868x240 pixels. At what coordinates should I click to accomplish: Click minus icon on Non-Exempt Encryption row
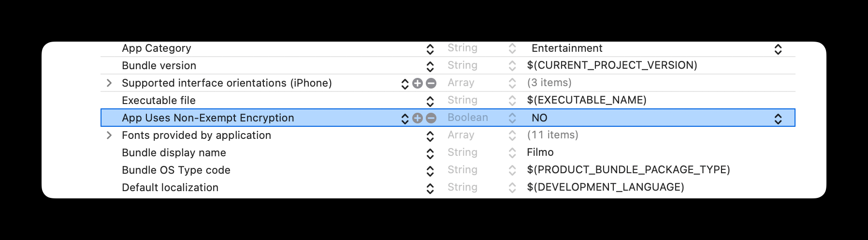(431, 118)
